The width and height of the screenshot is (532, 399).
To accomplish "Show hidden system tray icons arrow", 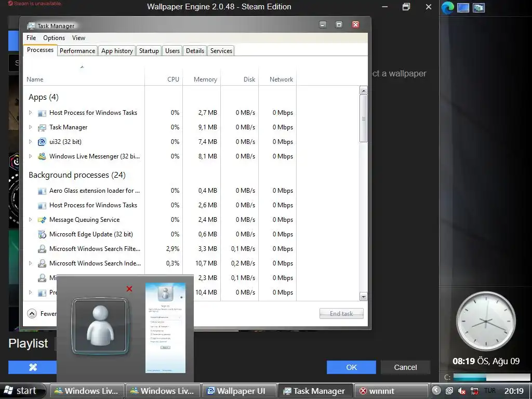I will (x=436, y=391).
